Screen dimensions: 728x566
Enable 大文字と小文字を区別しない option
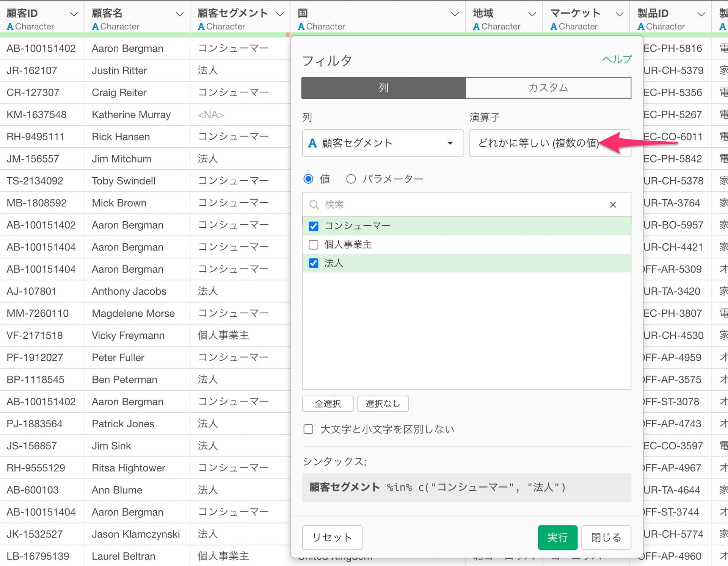[308, 429]
